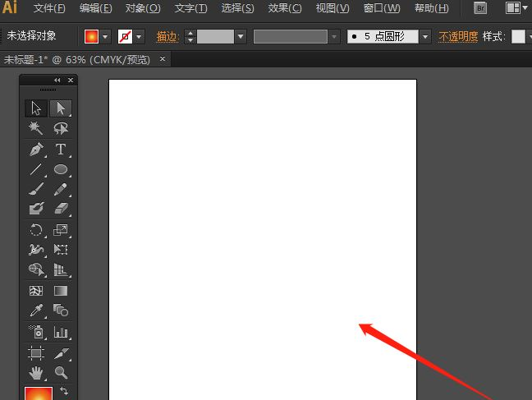Screen dimensions: 532x400
Task: Click the stroke weight input field
Action: pyautogui.click(x=215, y=36)
